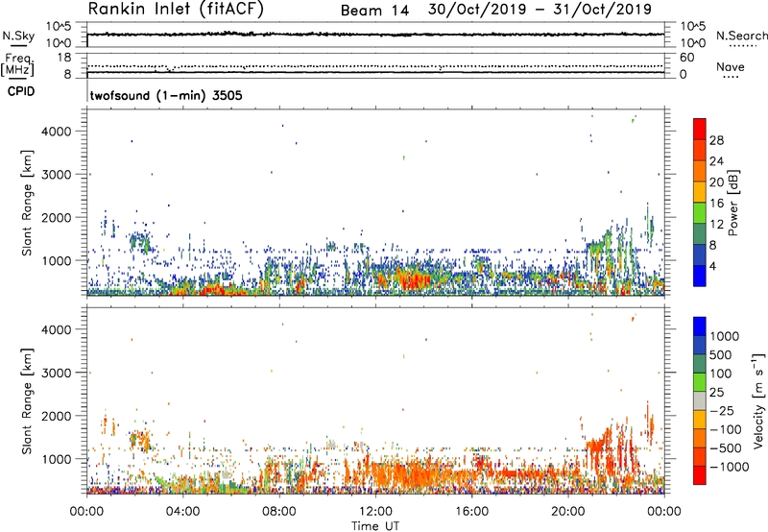The image size is (768, 532).
Task: Click the "Velocity [m s-1]" color bar title
Action: 758,400
